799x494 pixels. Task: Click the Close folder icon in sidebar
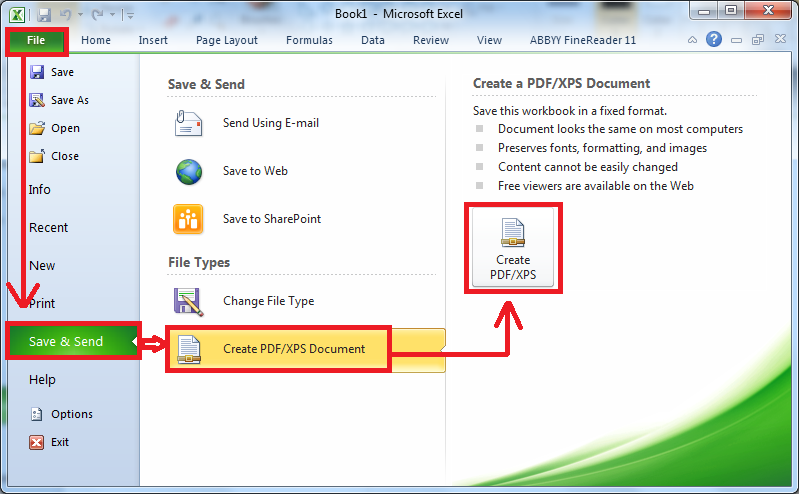37,156
